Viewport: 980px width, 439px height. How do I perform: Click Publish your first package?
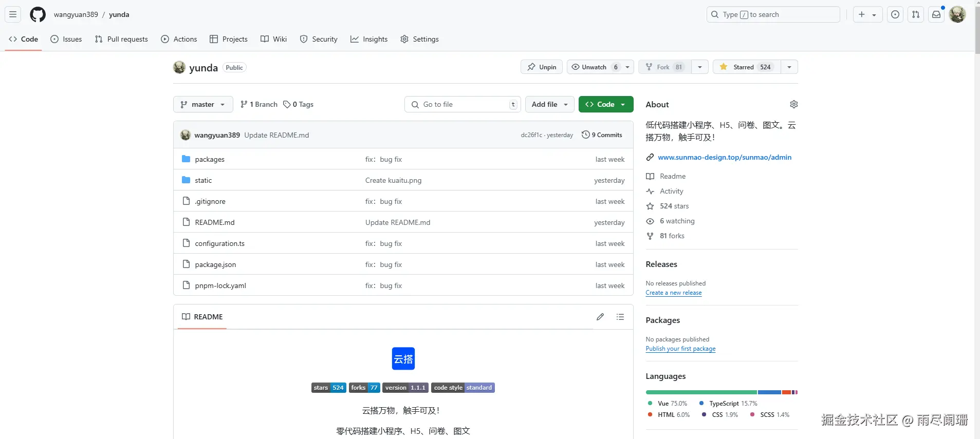tap(680, 349)
